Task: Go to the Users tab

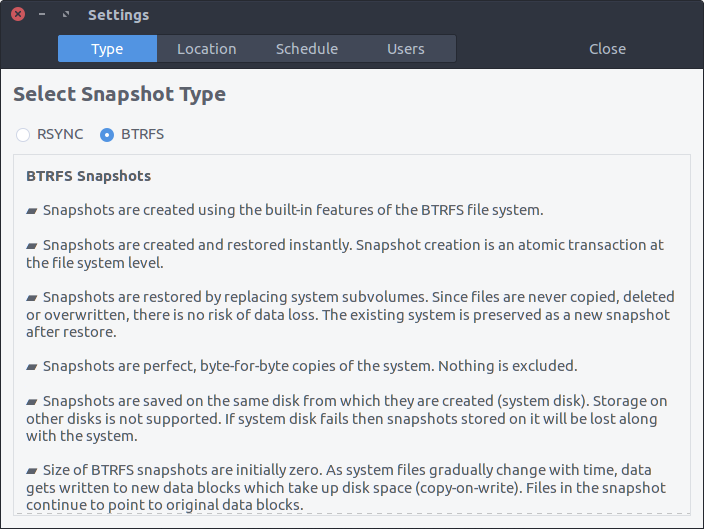Action: (406, 48)
